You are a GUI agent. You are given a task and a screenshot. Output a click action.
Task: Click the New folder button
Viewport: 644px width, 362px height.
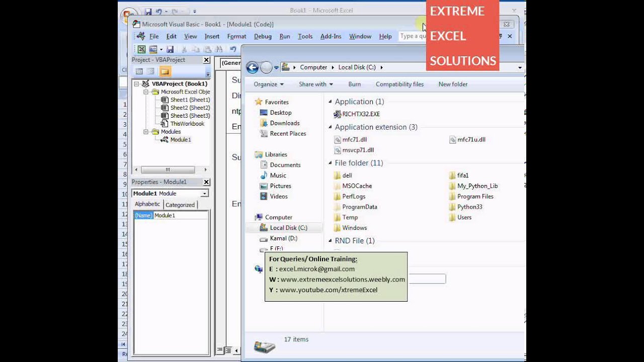coord(453,84)
